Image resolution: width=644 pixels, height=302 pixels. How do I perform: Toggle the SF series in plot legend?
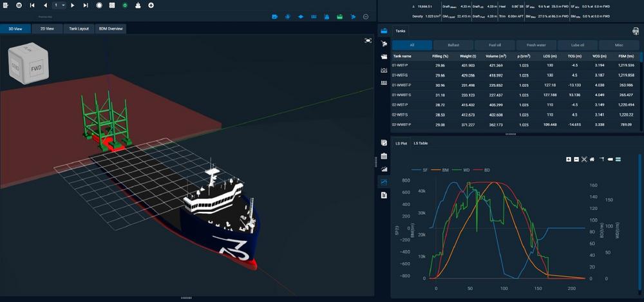click(x=422, y=170)
